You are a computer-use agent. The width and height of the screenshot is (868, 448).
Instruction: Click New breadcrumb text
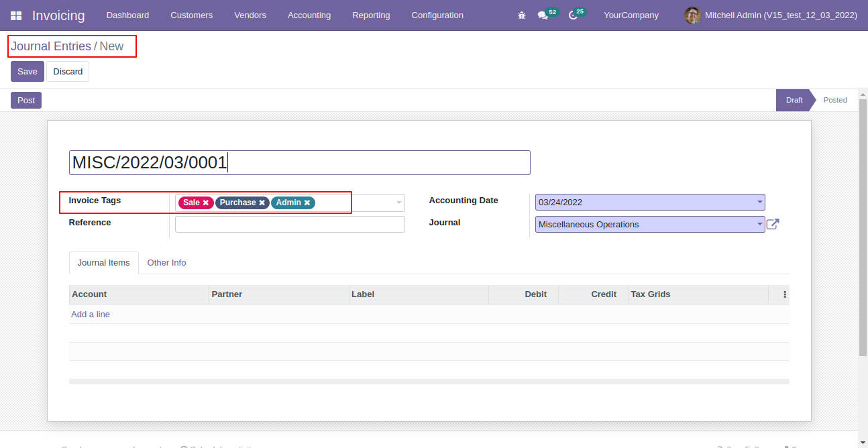(x=111, y=46)
